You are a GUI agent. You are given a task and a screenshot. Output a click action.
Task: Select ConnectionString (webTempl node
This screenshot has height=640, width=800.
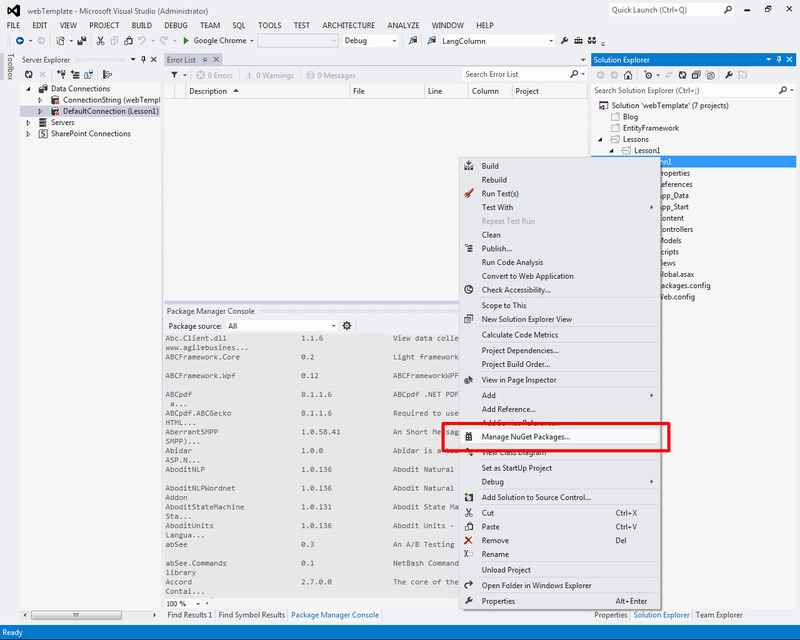click(111, 100)
